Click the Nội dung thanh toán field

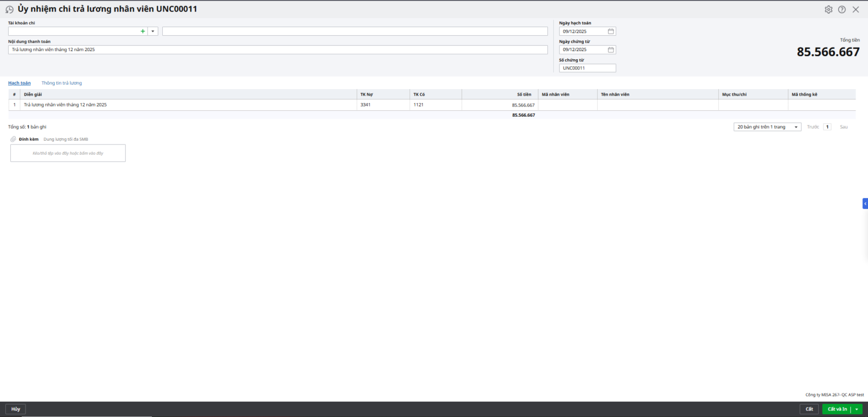click(x=278, y=50)
